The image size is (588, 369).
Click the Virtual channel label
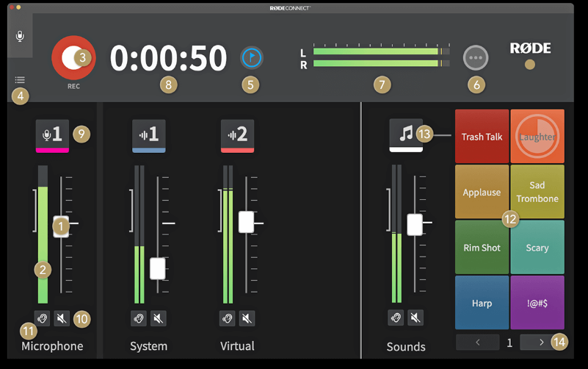tap(237, 345)
